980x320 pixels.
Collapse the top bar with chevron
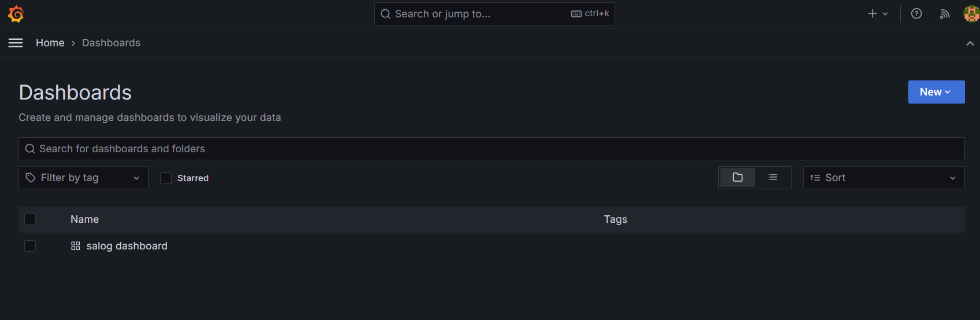[970, 43]
